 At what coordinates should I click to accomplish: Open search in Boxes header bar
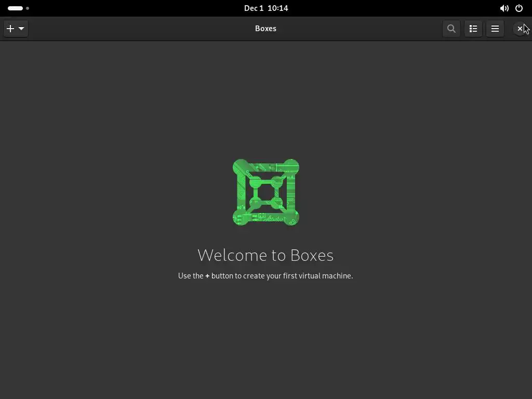coord(451,29)
